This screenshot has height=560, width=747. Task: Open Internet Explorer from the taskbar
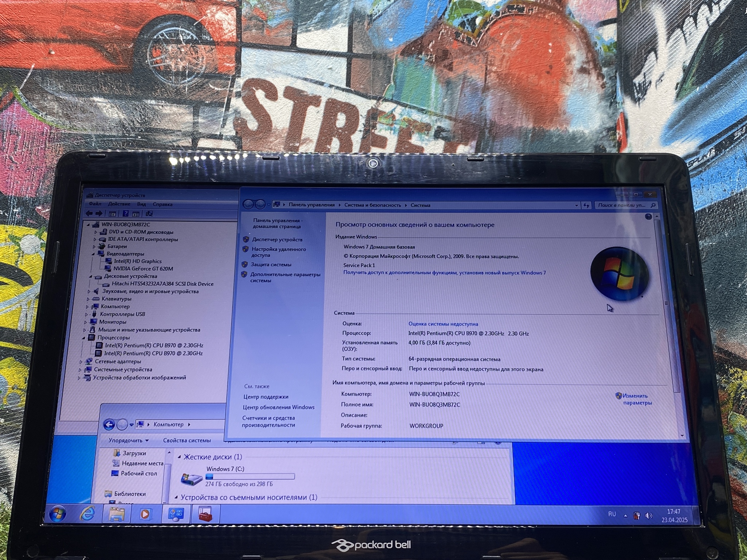click(88, 513)
